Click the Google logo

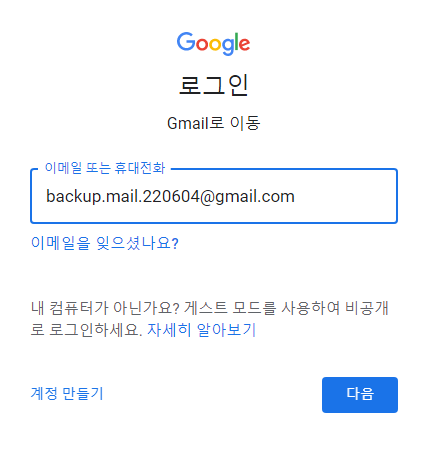(x=213, y=44)
